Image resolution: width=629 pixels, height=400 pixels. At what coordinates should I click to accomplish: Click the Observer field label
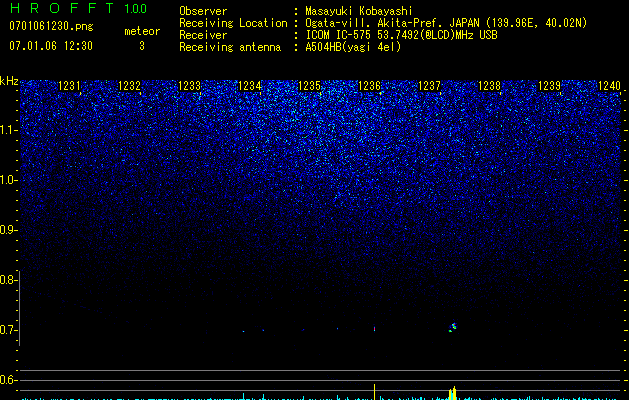(203, 11)
